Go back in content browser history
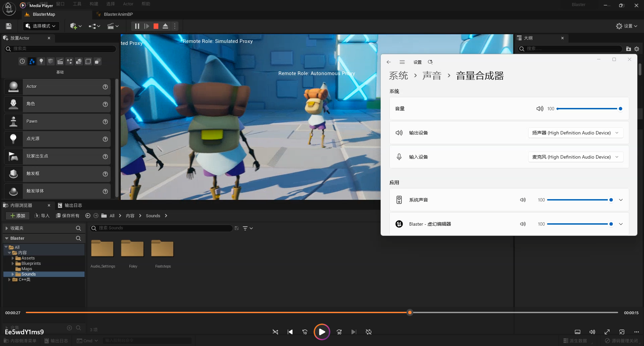644x346 pixels. 88,216
